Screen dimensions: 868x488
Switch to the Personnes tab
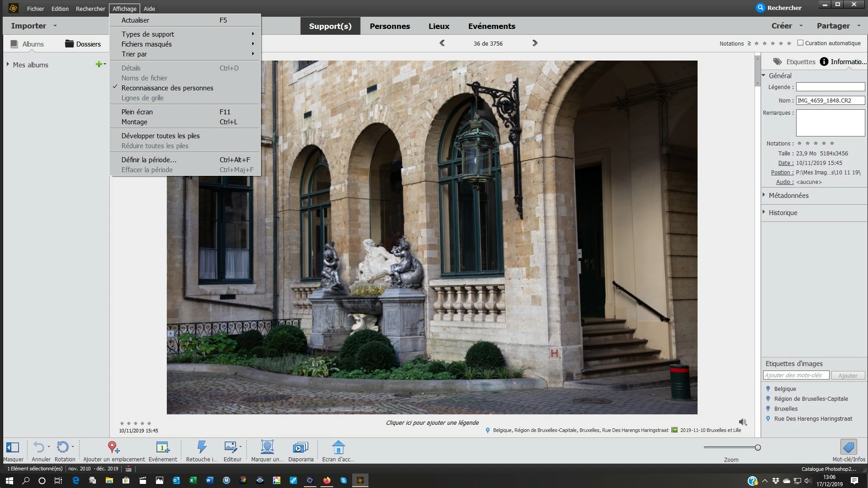pyautogui.click(x=390, y=26)
